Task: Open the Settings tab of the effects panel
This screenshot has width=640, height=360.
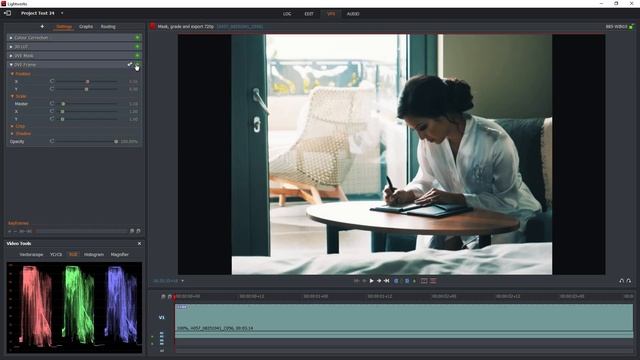Action: pyautogui.click(x=64, y=27)
